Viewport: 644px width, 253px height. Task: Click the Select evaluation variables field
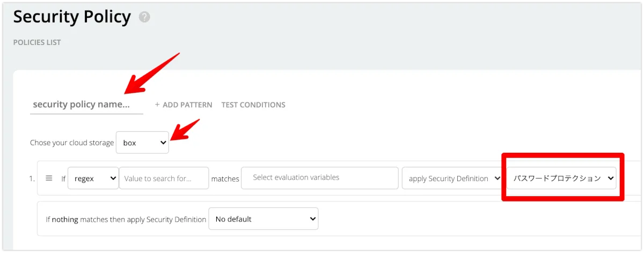click(x=319, y=178)
